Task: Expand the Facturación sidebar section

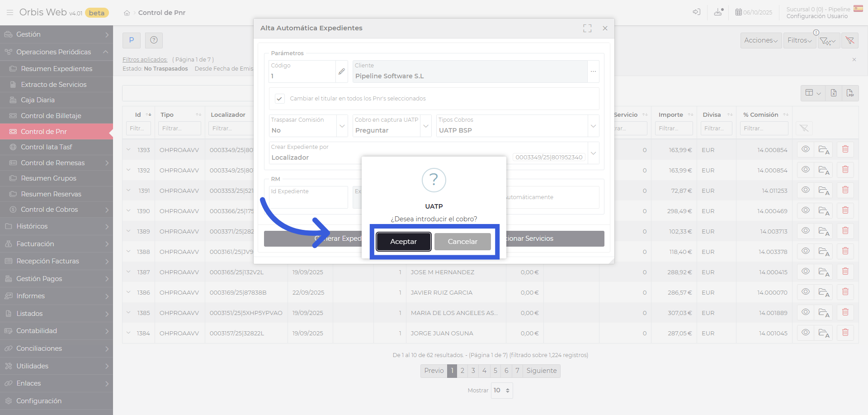Action: pos(57,244)
